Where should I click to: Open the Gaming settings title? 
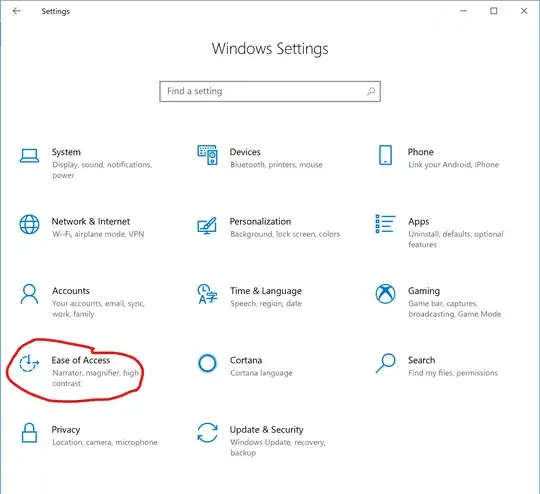point(424,291)
